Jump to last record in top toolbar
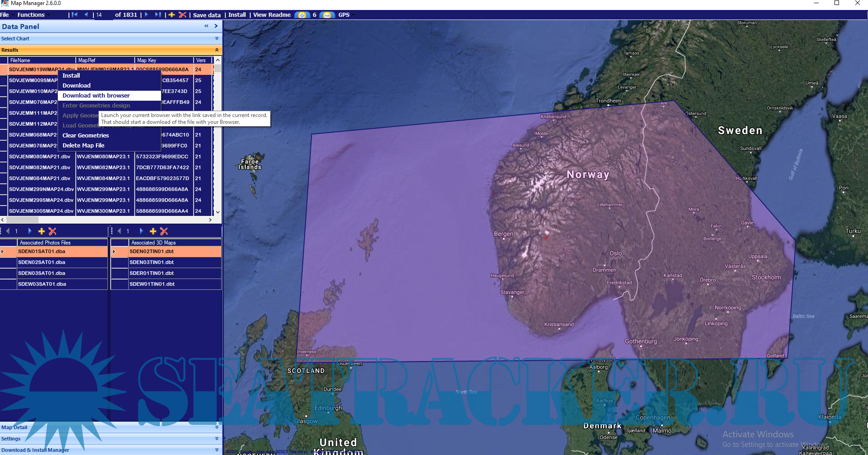Screen dimensions: 868x455 coord(157,15)
